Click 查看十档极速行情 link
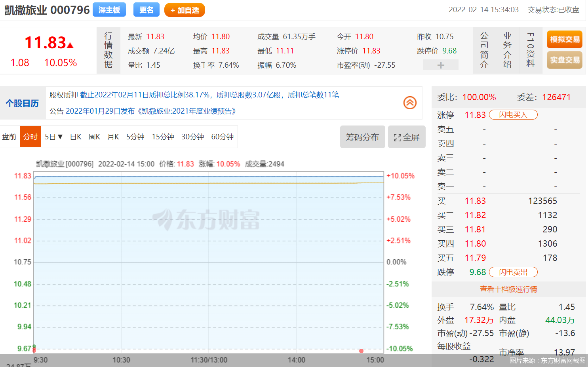Image resolution: width=588 pixels, height=367 pixels. tap(508, 289)
